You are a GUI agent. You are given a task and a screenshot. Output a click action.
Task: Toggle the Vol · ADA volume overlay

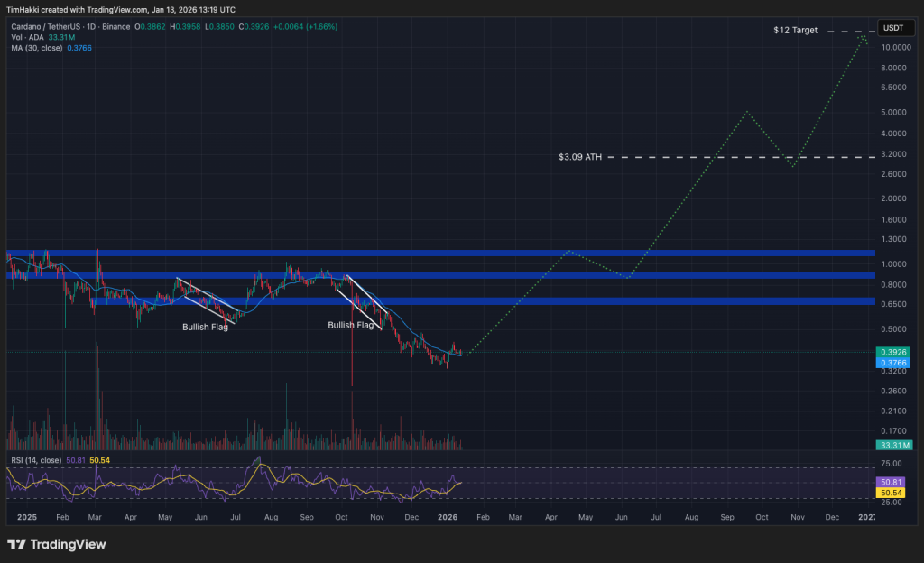pyautogui.click(x=27, y=37)
